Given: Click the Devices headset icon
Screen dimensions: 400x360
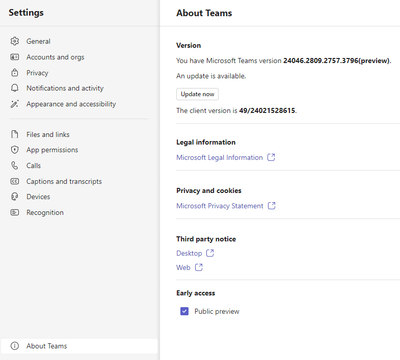Looking at the screenshot, I should 14,196.
